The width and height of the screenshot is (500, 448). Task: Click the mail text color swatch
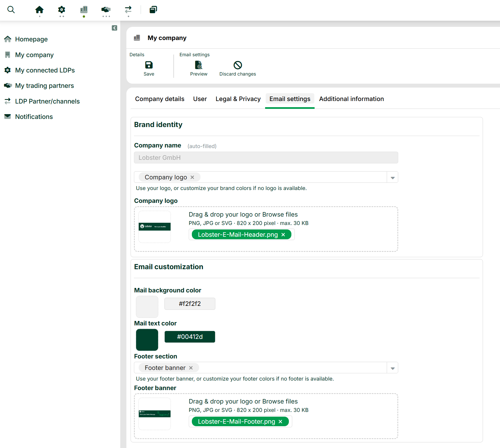[x=147, y=340]
